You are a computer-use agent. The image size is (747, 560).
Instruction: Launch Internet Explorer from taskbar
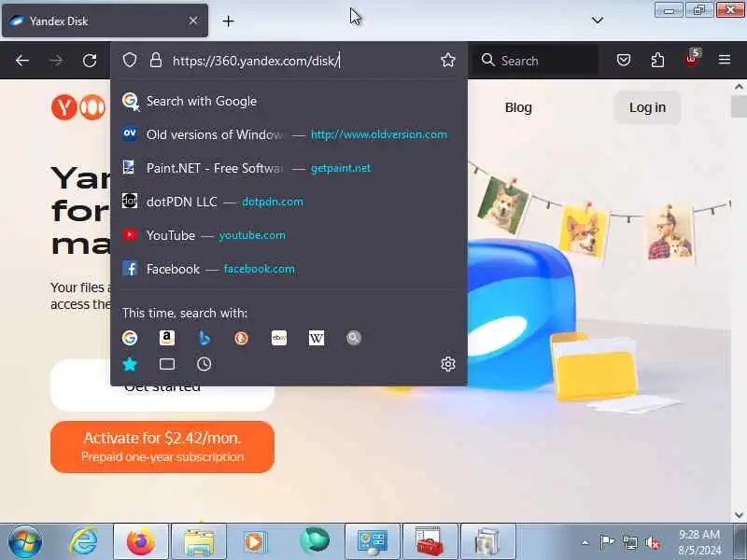[83, 541]
